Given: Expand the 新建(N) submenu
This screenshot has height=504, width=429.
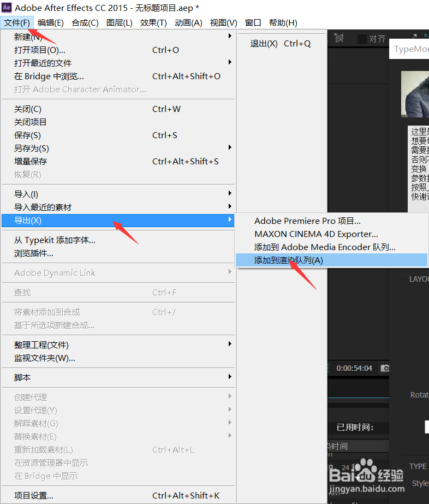Looking at the screenshot, I should tap(118, 37).
